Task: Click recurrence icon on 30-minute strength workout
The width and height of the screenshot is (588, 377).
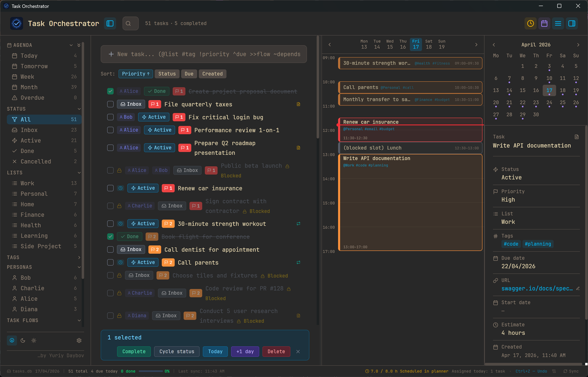Action: [298, 224]
